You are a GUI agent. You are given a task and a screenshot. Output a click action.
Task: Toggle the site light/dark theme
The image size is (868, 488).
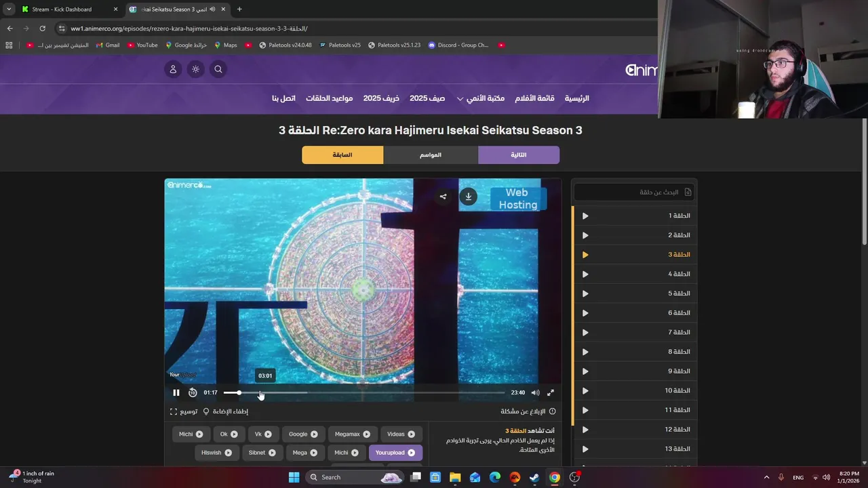pyautogui.click(x=196, y=69)
